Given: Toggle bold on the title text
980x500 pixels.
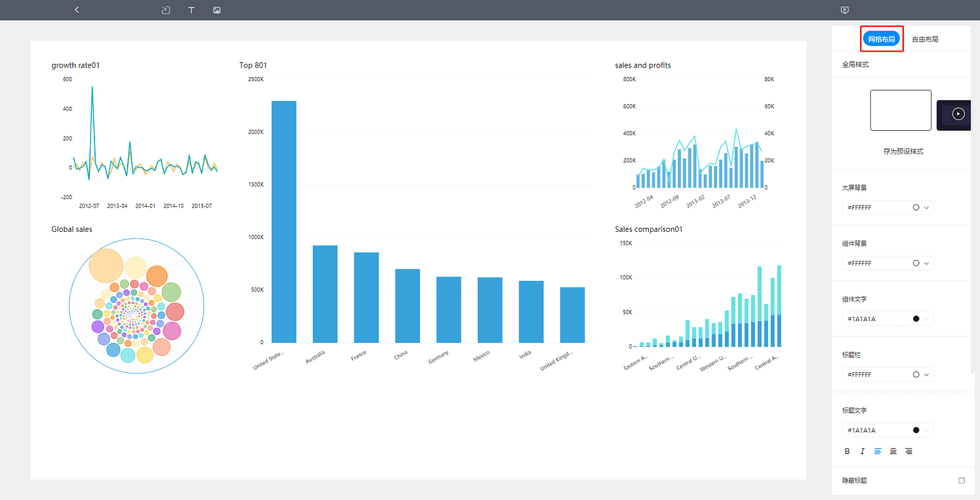Looking at the screenshot, I should pos(847,451).
